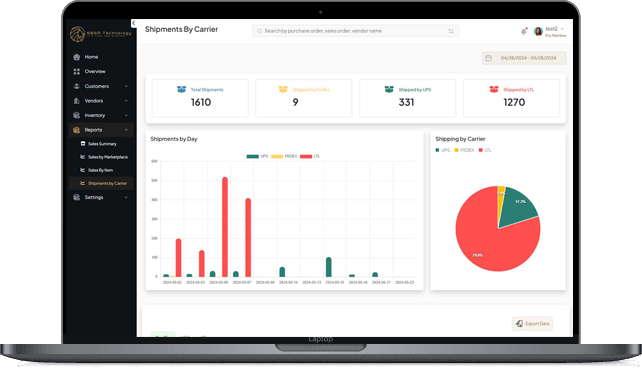The image size is (642, 368).
Task: Expand the Vendors menu chevron
Action: pos(126,101)
